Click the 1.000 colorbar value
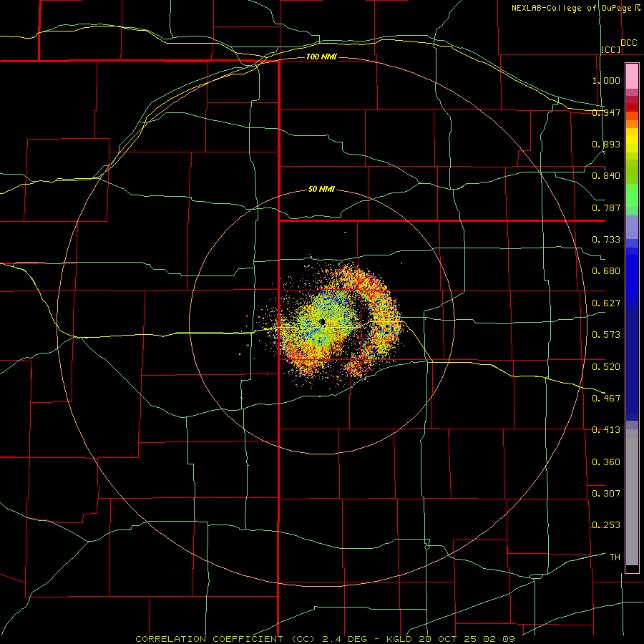Image resolution: width=644 pixels, height=644 pixels. click(x=606, y=80)
